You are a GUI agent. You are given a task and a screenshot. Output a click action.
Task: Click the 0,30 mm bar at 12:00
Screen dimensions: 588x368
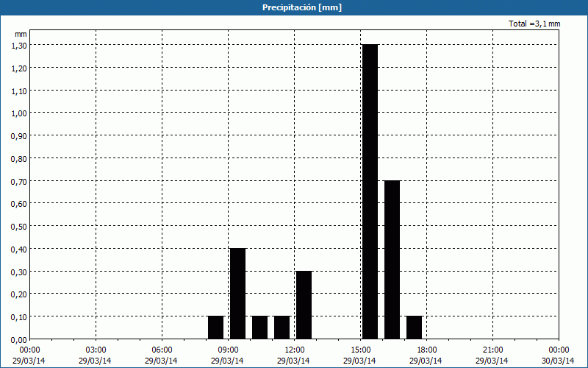click(x=304, y=305)
